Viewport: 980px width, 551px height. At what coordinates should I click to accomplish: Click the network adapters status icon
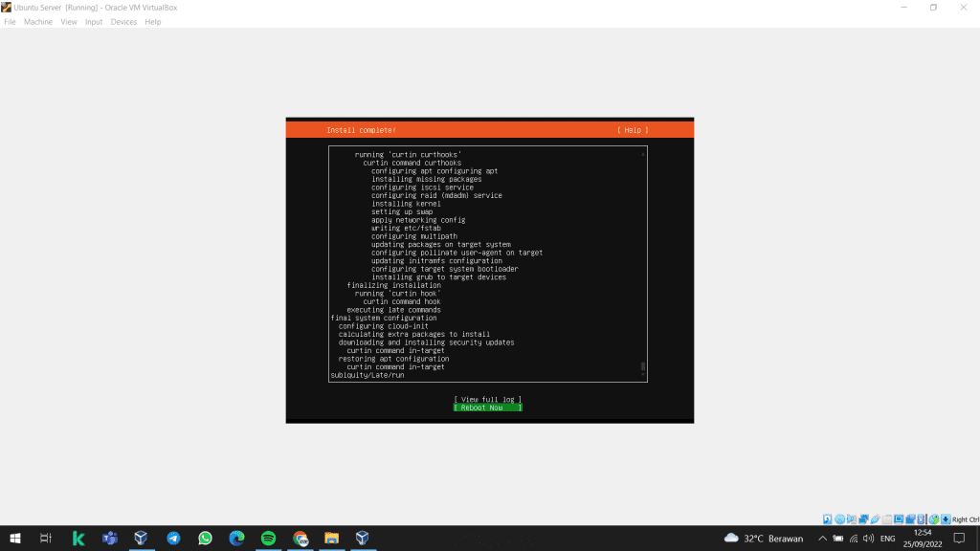(x=863, y=519)
